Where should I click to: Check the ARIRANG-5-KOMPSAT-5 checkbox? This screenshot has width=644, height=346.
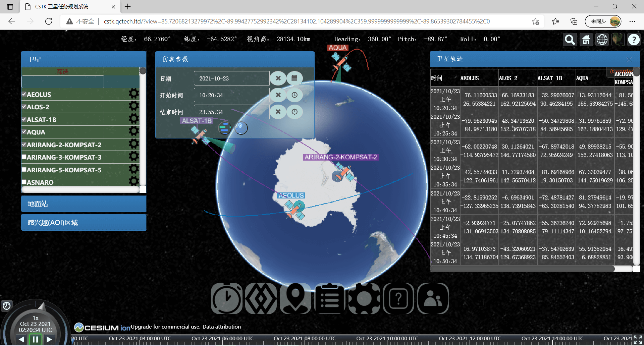click(x=24, y=169)
